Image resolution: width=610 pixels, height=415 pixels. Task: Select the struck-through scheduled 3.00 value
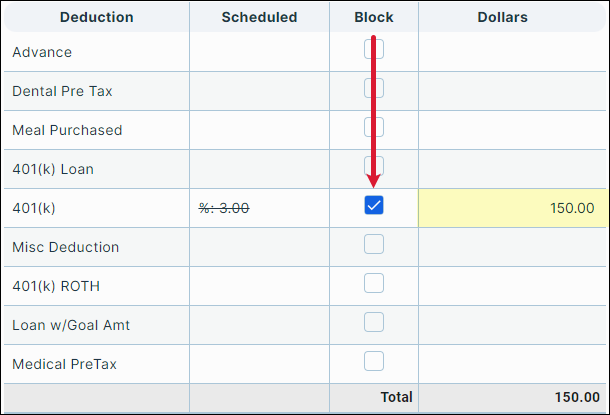(224, 208)
